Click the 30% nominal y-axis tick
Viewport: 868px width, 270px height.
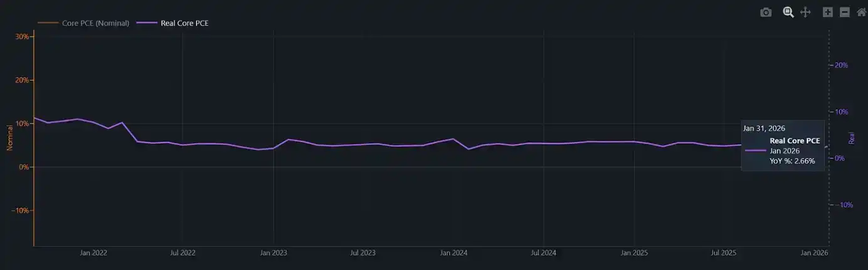(21, 36)
